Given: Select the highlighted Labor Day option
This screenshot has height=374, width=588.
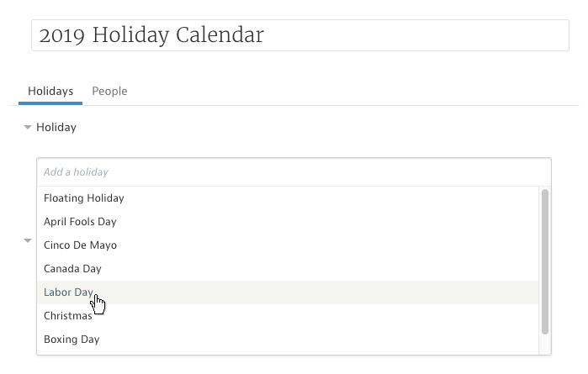Looking at the screenshot, I should pos(68,292).
